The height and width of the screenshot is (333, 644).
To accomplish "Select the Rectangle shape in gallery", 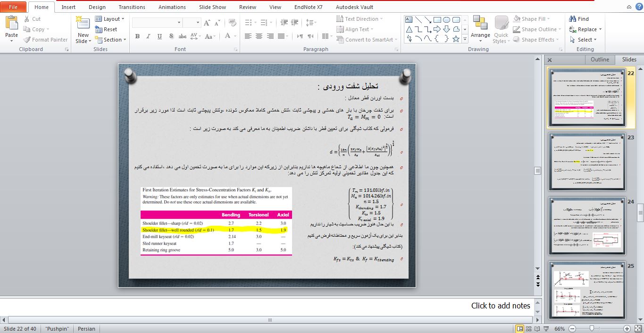I will point(437,20).
